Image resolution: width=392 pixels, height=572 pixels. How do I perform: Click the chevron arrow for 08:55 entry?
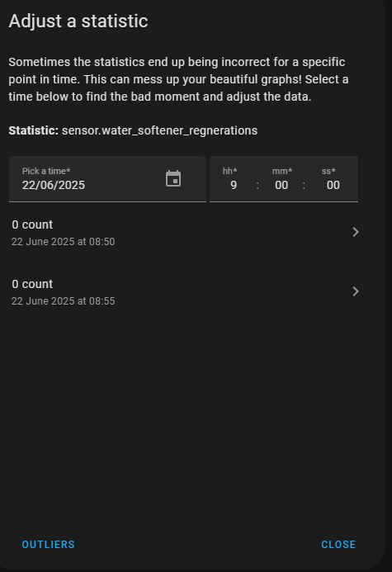click(356, 291)
